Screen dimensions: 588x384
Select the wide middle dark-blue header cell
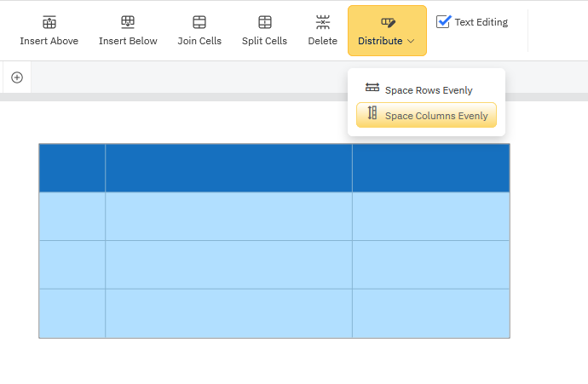(x=228, y=168)
